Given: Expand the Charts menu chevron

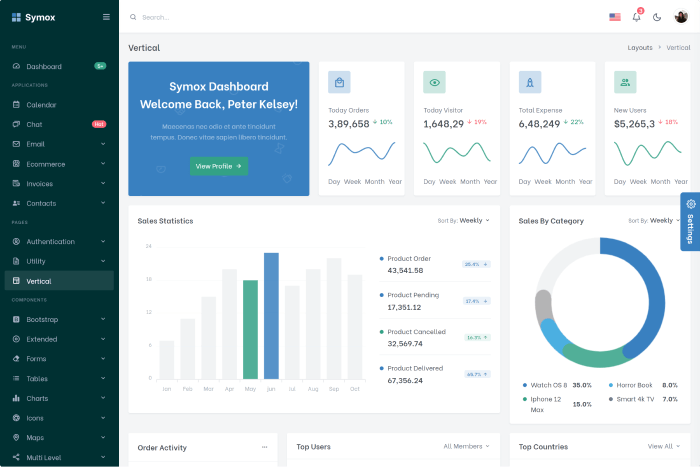Looking at the screenshot, I should point(103,398).
